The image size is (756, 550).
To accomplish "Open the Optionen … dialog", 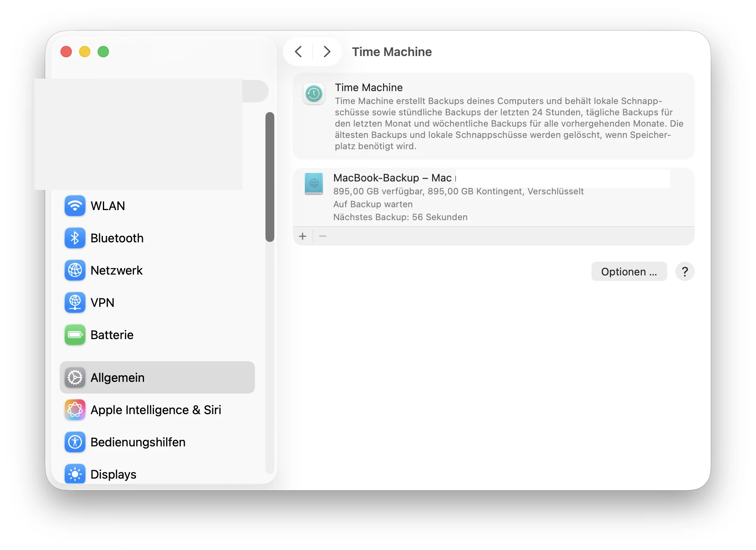I will click(629, 272).
